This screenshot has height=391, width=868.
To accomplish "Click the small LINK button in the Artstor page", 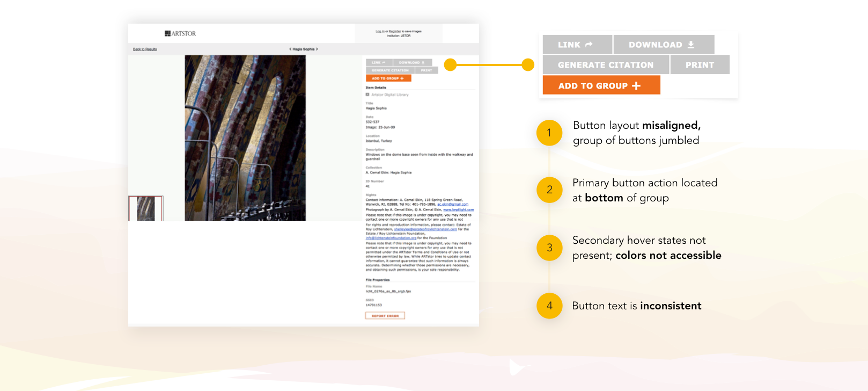I will click(x=379, y=62).
